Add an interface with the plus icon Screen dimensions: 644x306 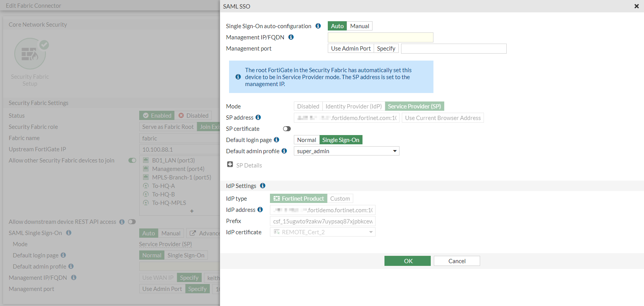click(x=192, y=211)
